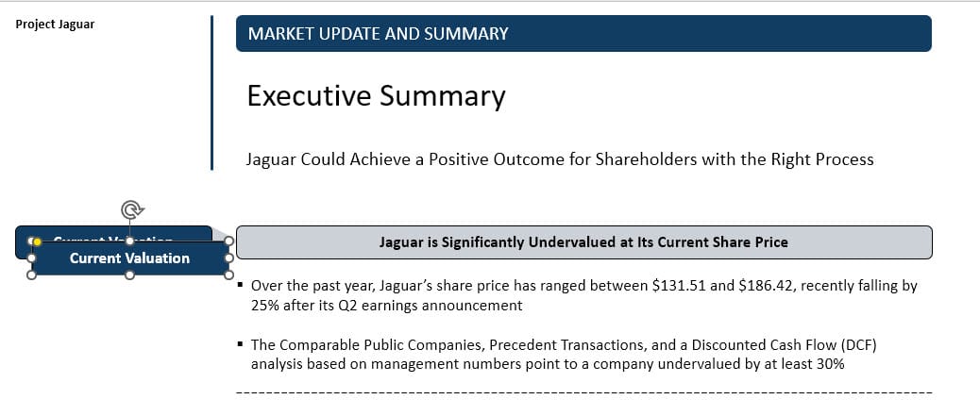This screenshot has width=980, height=416.
Task: Click the right-middle resize handle
Action: (x=228, y=258)
